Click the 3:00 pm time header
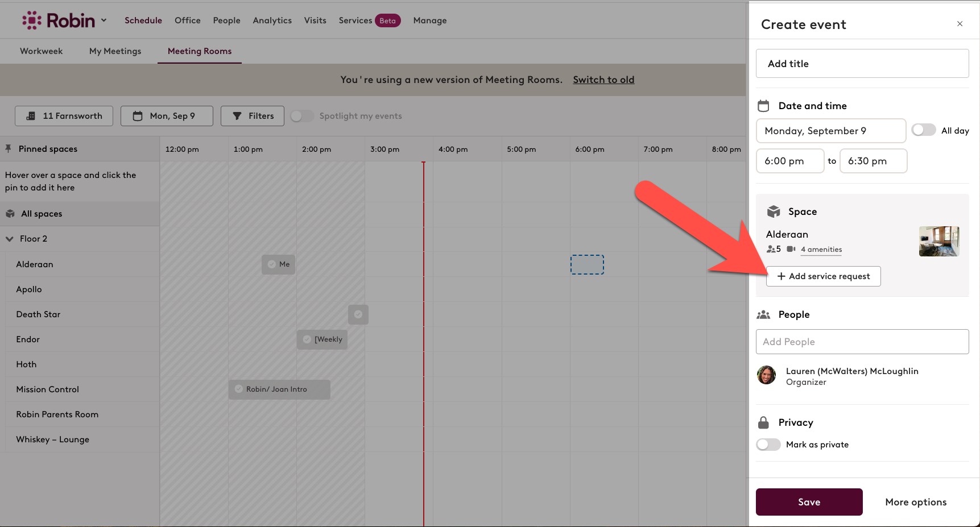980x527 pixels. (385, 150)
